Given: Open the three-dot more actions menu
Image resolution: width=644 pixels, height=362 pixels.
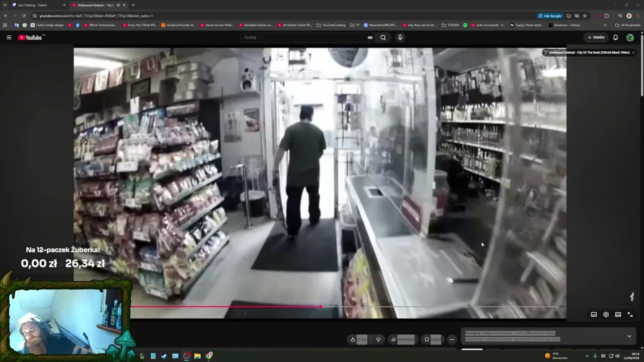Looking at the screenshot, I should click(452, 339).
